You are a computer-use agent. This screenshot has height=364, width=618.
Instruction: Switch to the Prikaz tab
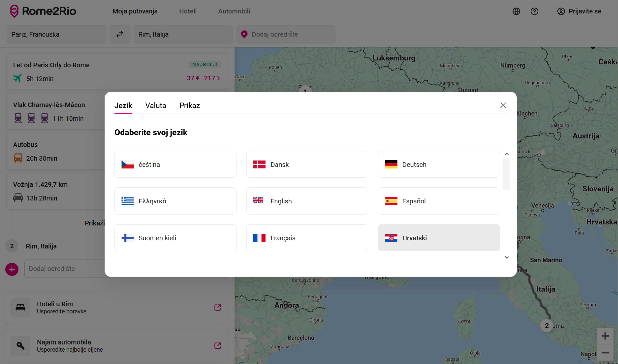click(x=189, y=105)
